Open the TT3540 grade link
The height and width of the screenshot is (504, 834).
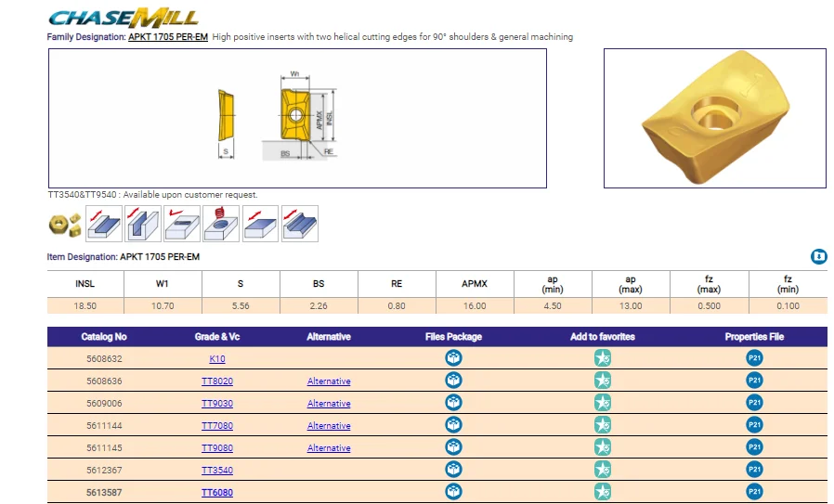(217, 471)
